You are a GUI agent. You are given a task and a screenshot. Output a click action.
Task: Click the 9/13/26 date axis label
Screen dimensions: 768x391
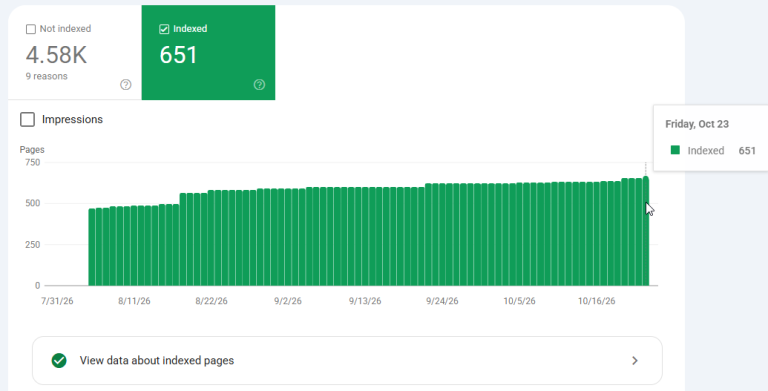pos(365,301)
